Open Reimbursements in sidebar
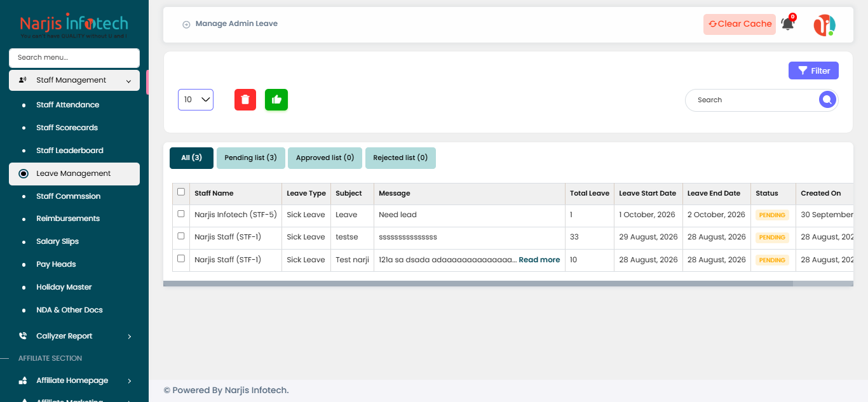This screenshot has height=402, width=868. (68, 218)
